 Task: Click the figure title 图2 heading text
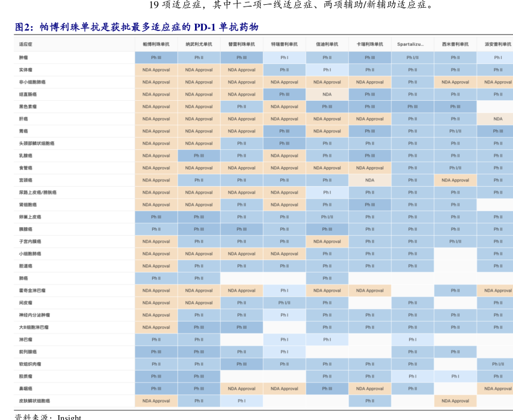(137, 27)
